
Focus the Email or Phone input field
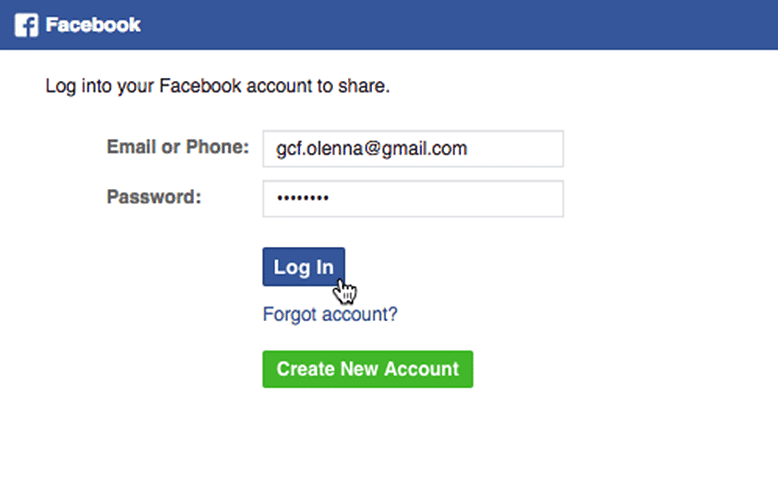point(412,149)
